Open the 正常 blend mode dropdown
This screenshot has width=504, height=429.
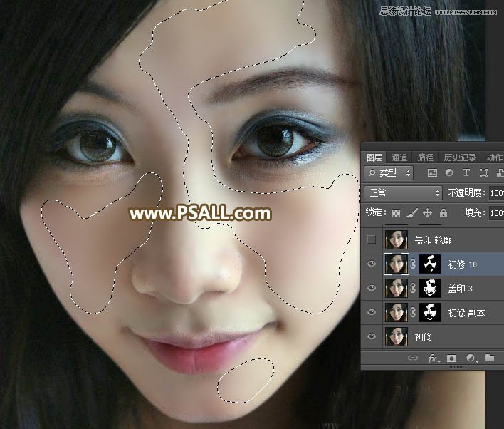pos(403,193)
